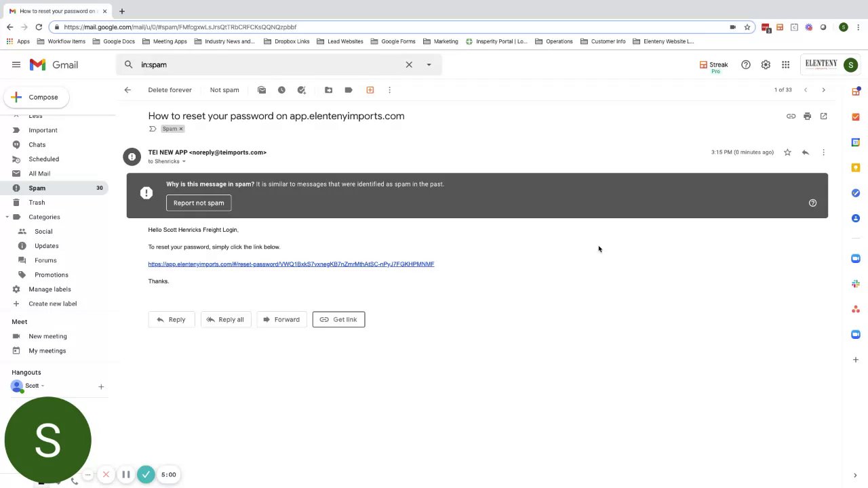
Task: Add a new Hangouts contact plus icon
Action: [x=101, y=387]
